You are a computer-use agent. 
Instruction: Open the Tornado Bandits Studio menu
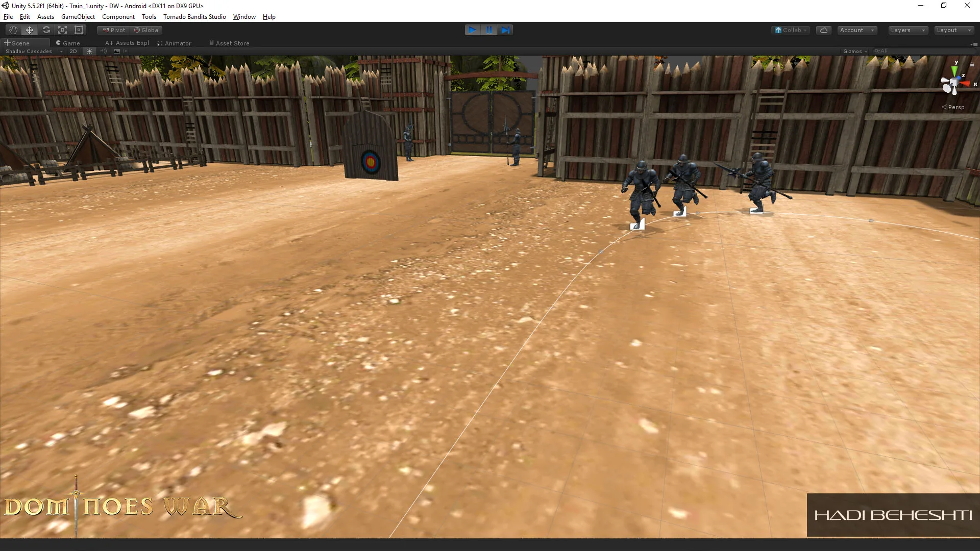point(194,17)
